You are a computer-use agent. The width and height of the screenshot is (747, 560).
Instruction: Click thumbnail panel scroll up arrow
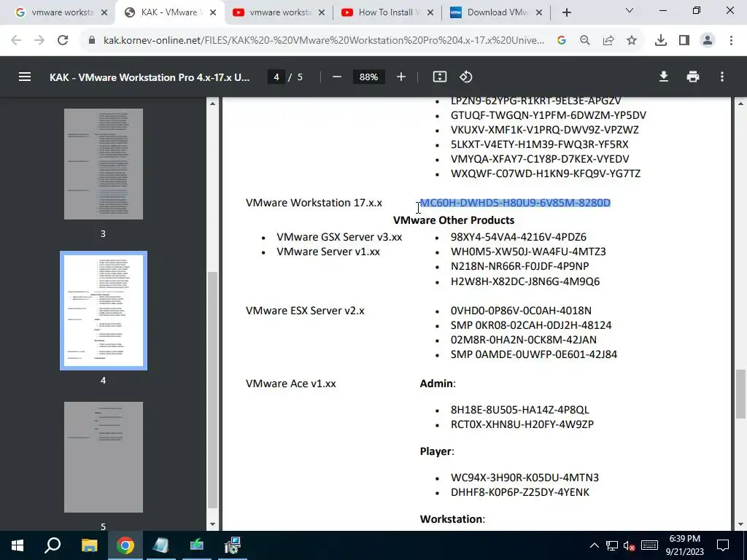(x=212, y=104)
